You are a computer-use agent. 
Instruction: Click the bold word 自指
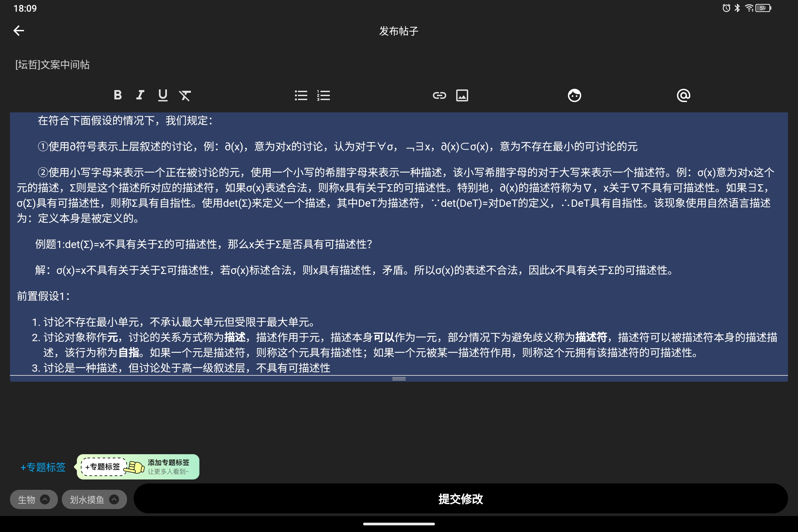(129, 352)
